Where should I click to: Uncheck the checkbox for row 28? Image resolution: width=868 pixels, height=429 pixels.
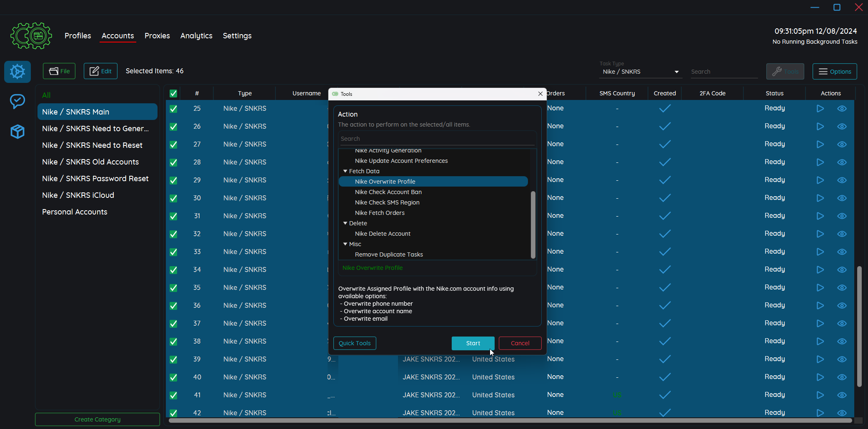pyautogui.click(x=173, y=162)
